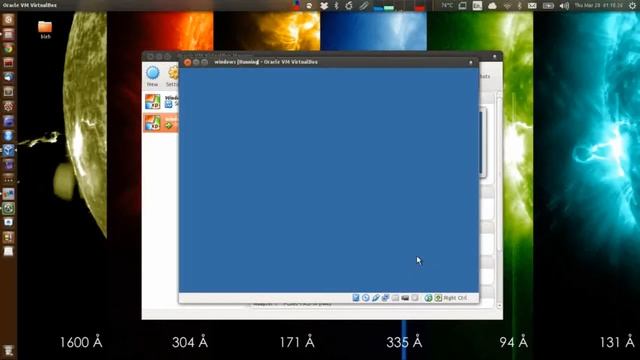Screen dimensions: 640x360
Task: Click the grey square indicator before the green icons
Action: click(x=415, y=298)
